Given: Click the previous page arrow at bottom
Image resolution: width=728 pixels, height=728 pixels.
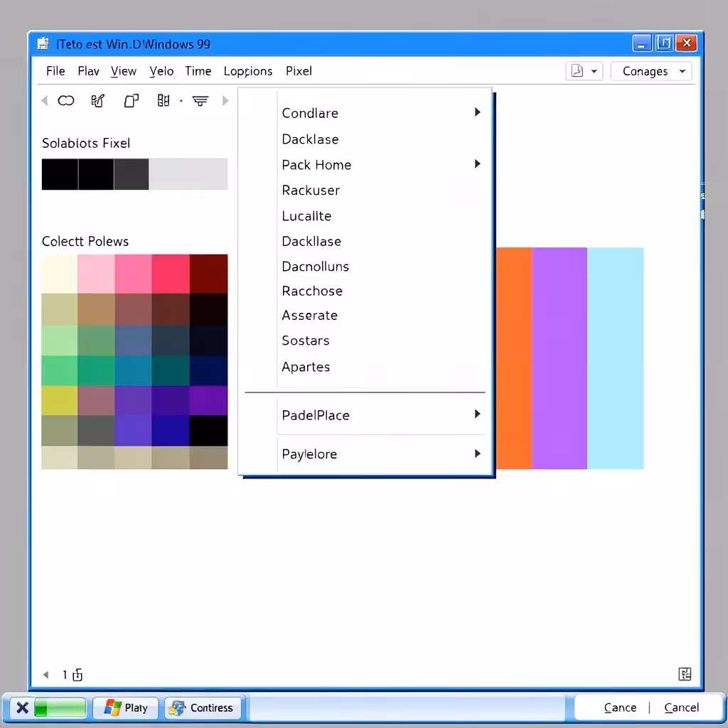Looking at the screenshot, I should tap(45, 675).
